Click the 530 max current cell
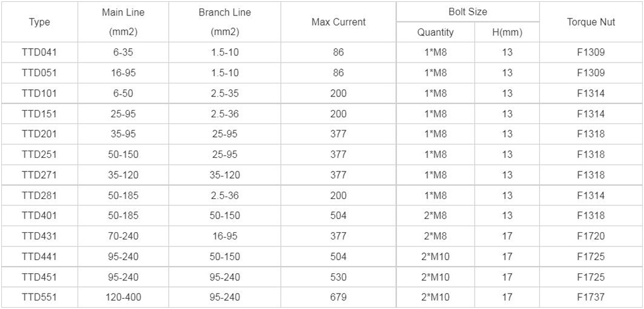This screenshot has width=644, height=309. (x=339, y=277)
